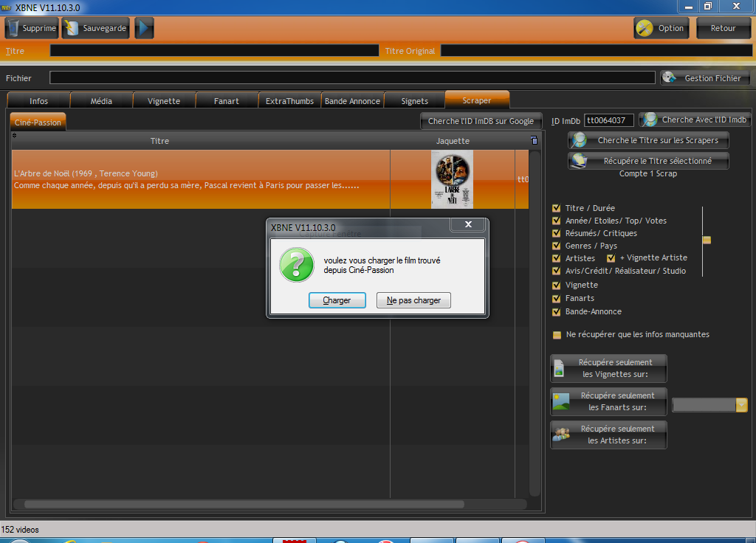The height and width of the screenshot is (543, 756).
Task: Click Charger in the dialog
Action: pyautogui.click(x=337, y=300)
